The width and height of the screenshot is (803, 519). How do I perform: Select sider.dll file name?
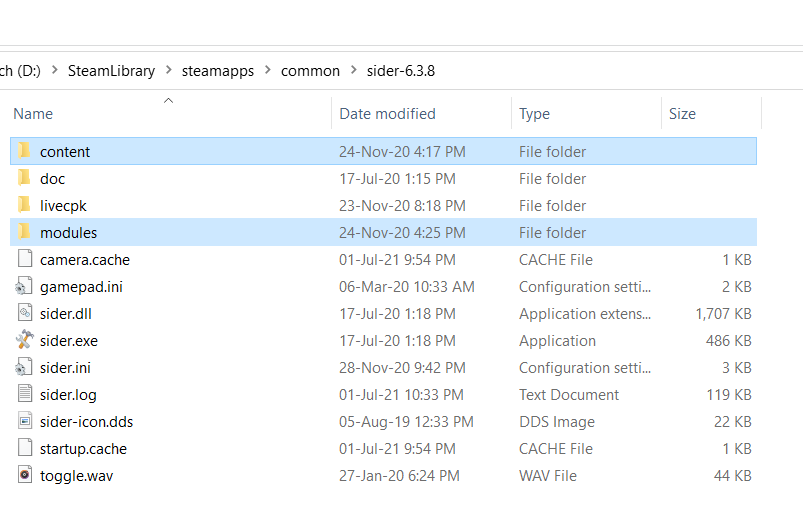pos(66,314)
